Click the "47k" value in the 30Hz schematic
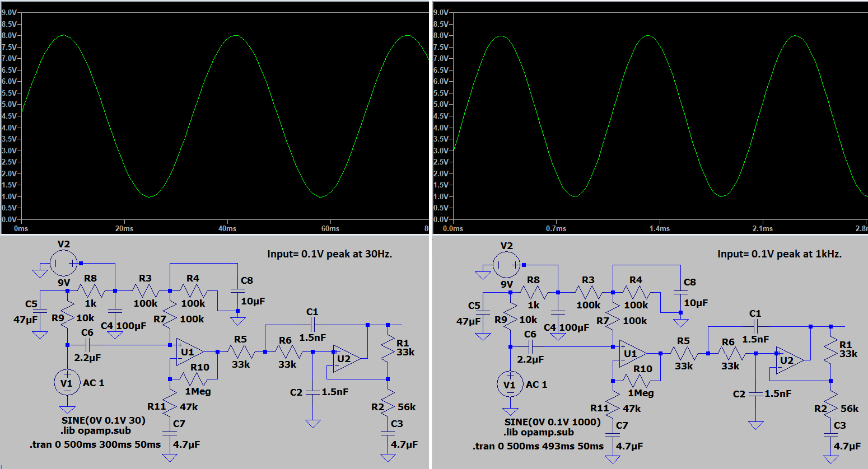This screenshot has height=469, width=868. 189,407
